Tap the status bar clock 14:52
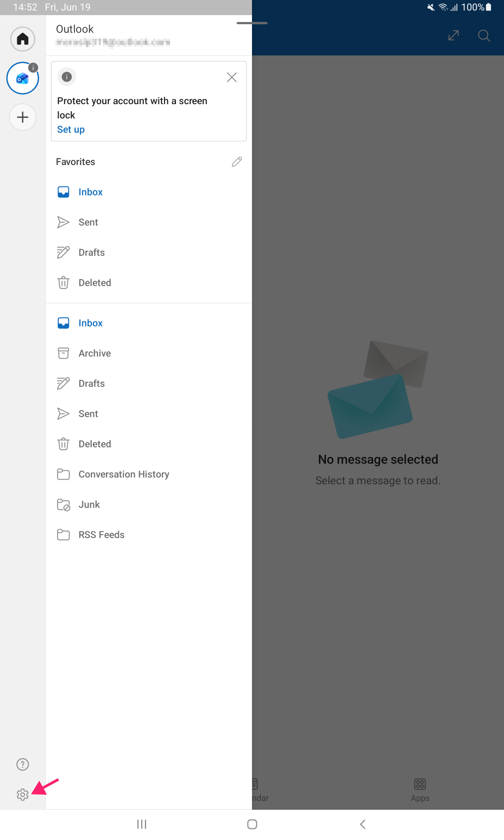504x840 pixels. pos(25,7)
